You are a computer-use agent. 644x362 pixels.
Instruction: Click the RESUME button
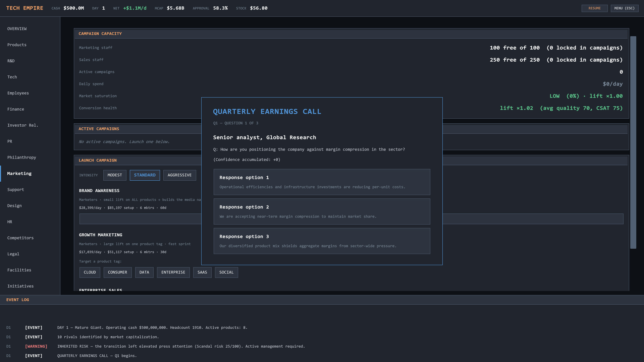point(594,8)
